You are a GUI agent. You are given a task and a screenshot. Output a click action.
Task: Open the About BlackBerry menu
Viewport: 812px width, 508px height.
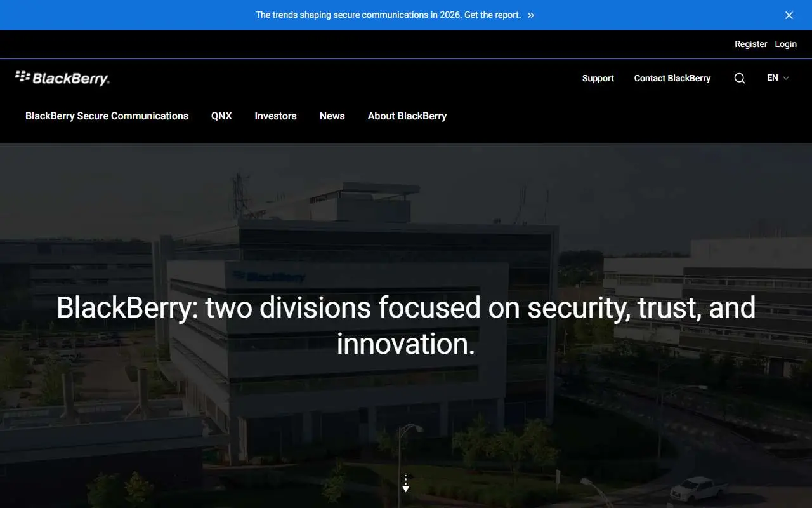click(x=407, y=116)
